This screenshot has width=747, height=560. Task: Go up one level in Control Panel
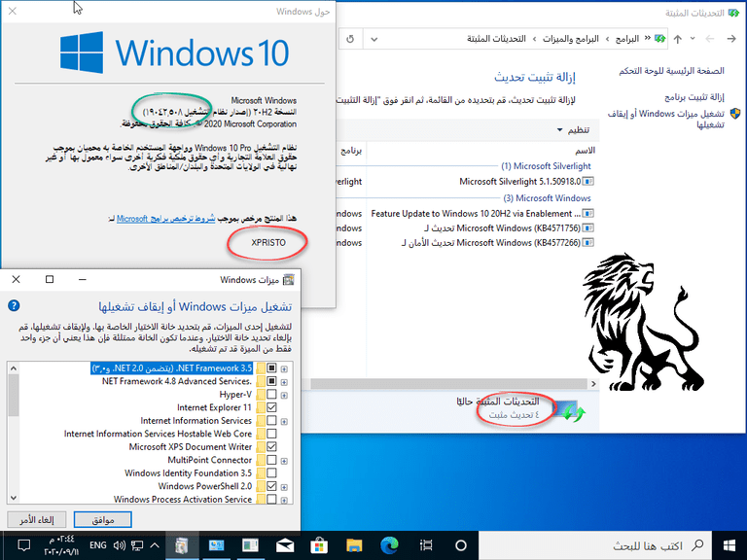(677, 39)
